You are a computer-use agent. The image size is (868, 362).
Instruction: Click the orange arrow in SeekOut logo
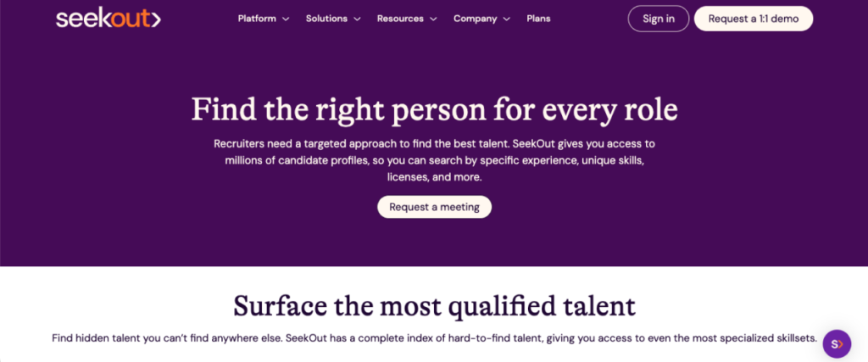click(154, 19)
